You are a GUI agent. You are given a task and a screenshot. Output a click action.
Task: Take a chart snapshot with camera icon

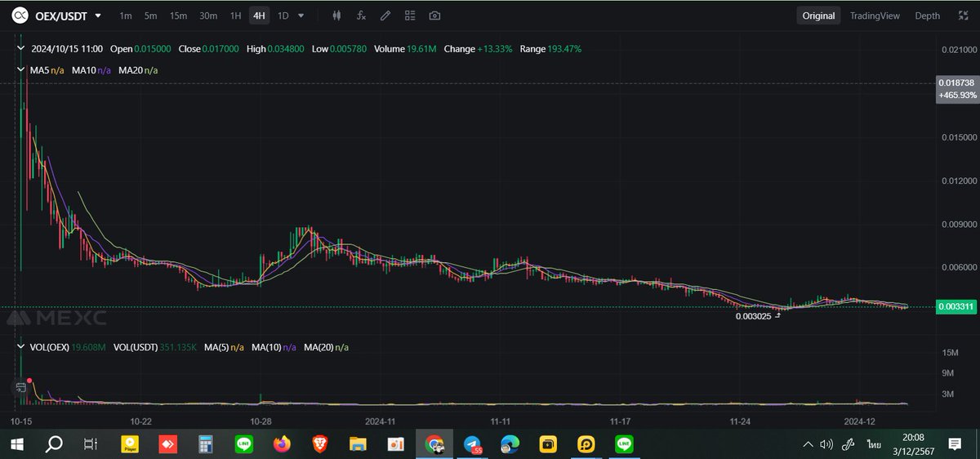coord(434,16)
